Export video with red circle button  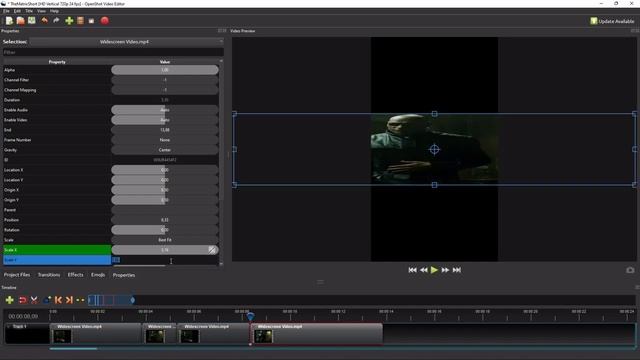tap(104, 20)
